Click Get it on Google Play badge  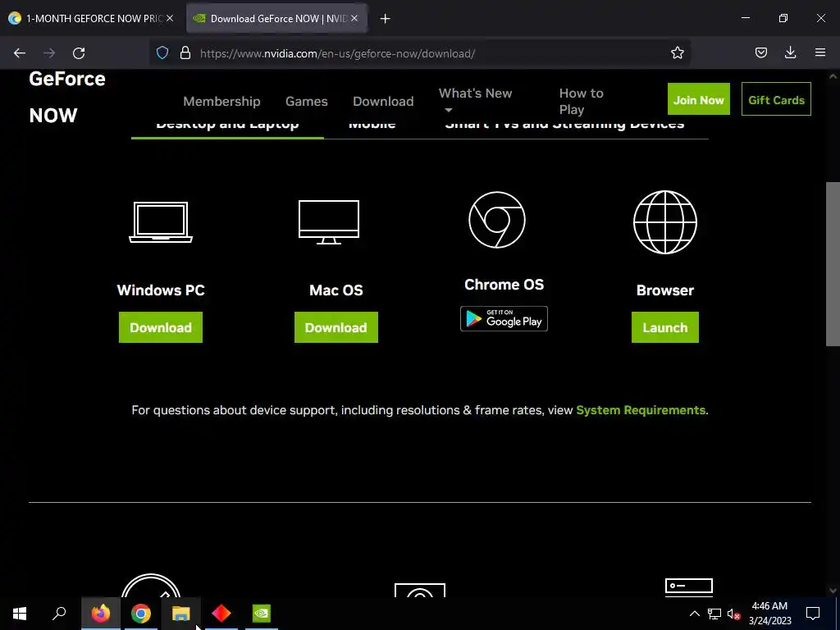click(504, 319)
